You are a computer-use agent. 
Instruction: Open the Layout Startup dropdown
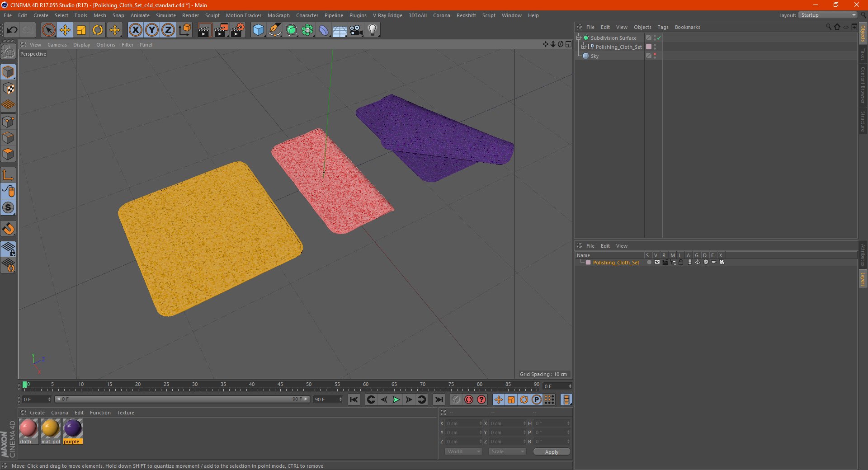tap(828, 15)
